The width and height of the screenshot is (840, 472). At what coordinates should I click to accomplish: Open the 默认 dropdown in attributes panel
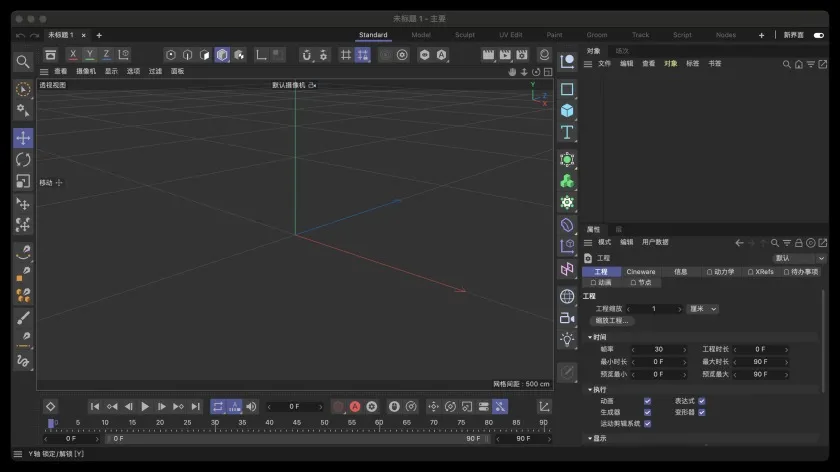coord(796,258)
